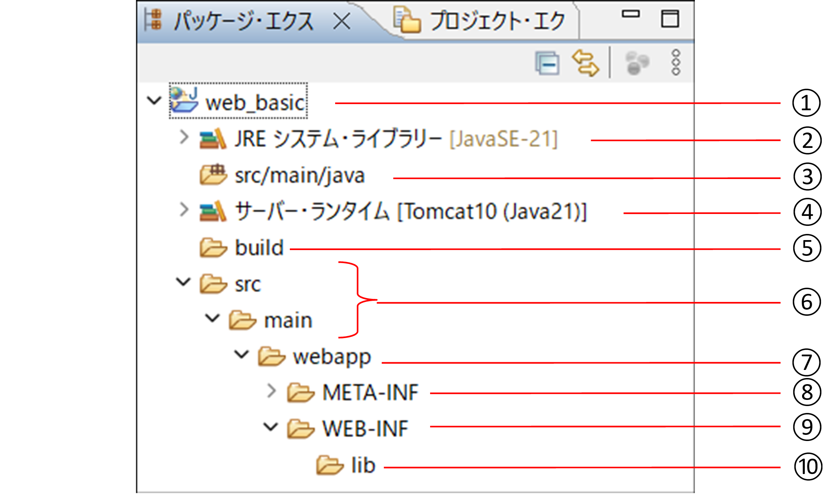Collapse the WEB-INF folder

[x=271, y=427]
